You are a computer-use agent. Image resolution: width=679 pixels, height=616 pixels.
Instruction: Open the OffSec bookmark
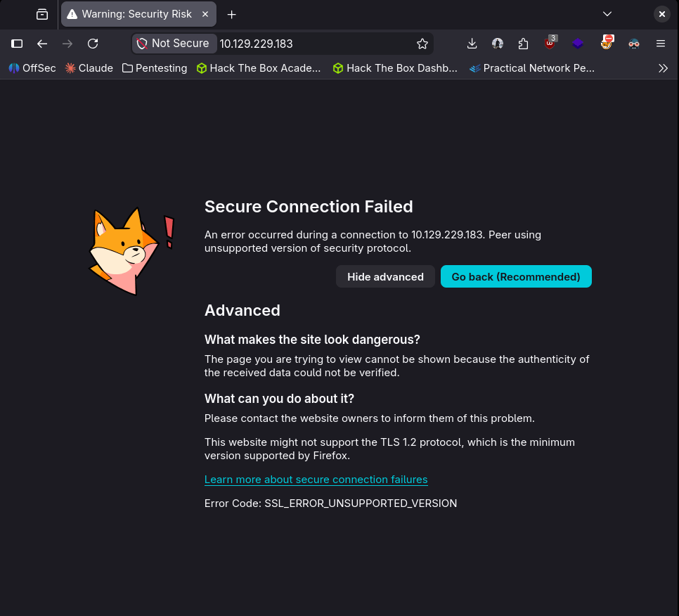(x=32, y=68)
